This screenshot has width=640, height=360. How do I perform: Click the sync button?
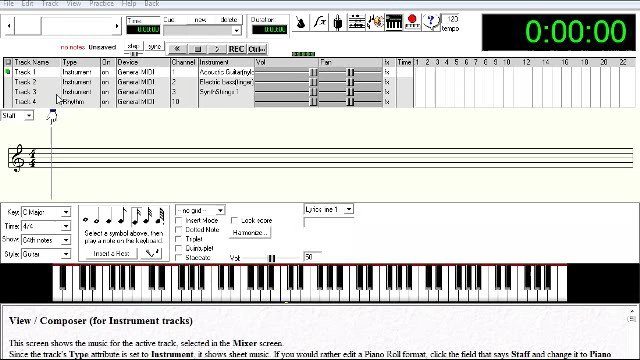154,46
